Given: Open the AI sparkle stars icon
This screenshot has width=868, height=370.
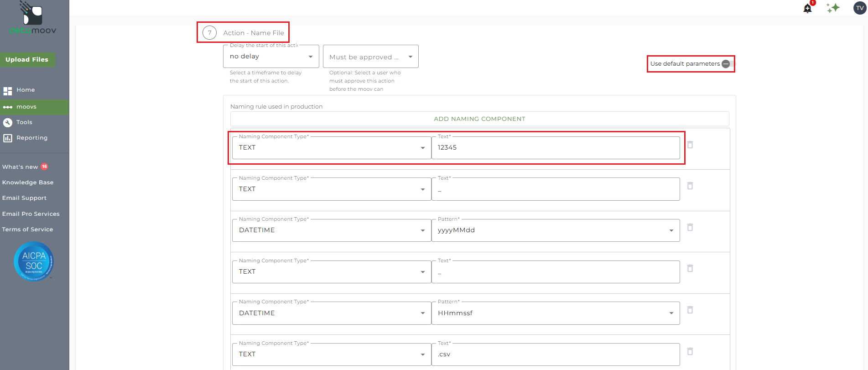Looking at the screenshot, I should (x=833, y=8).
